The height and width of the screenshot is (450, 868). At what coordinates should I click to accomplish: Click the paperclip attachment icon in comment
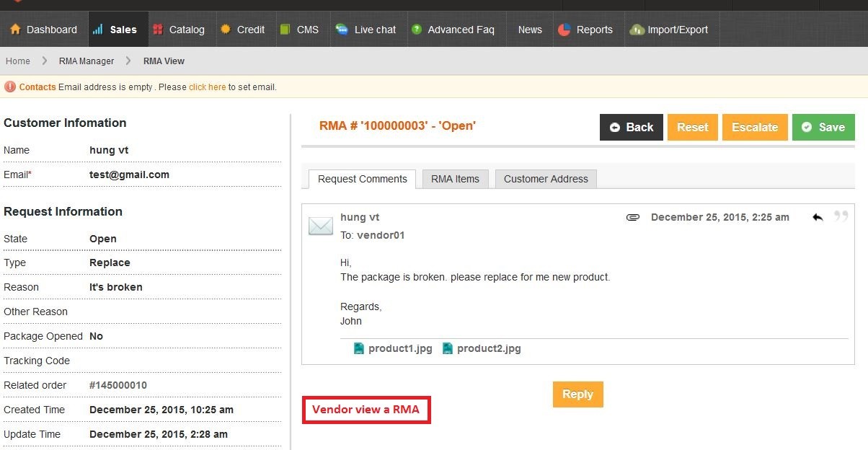[x=633, y=217]
